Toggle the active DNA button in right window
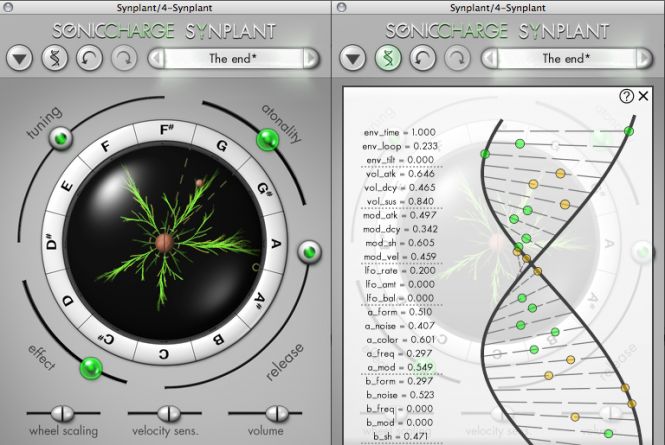665x445 pixels. click(x=388, y=58)
